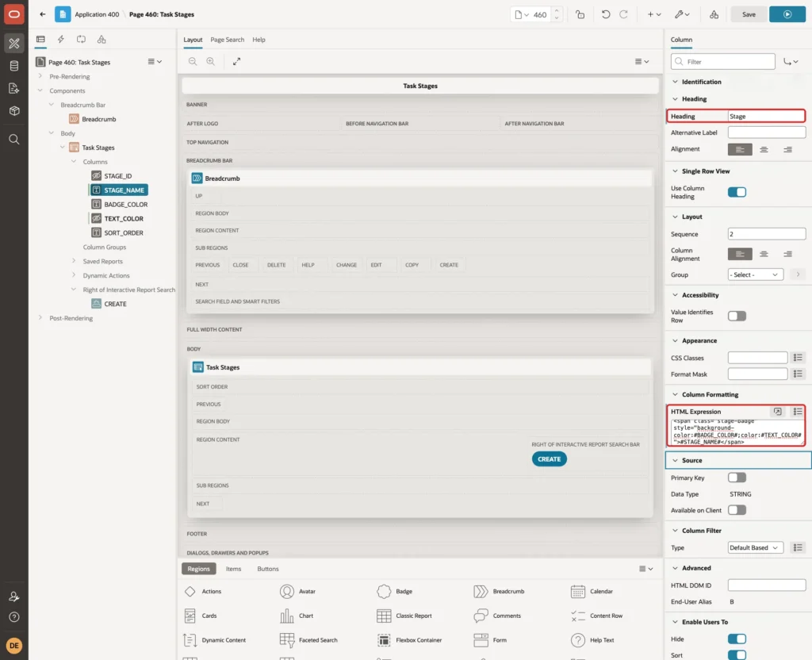Set heading alignment to center
The image size is (812, 660).
click(x=764, y=149)
